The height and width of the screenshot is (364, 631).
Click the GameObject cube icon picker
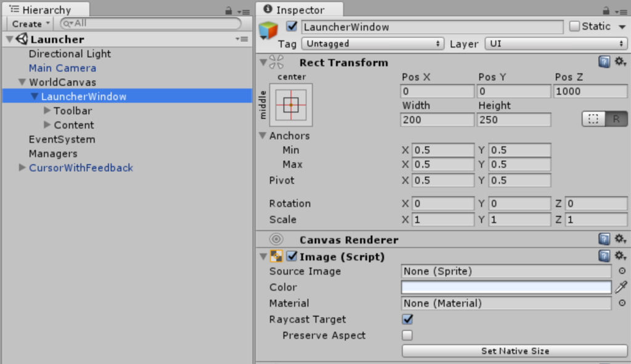269,31
